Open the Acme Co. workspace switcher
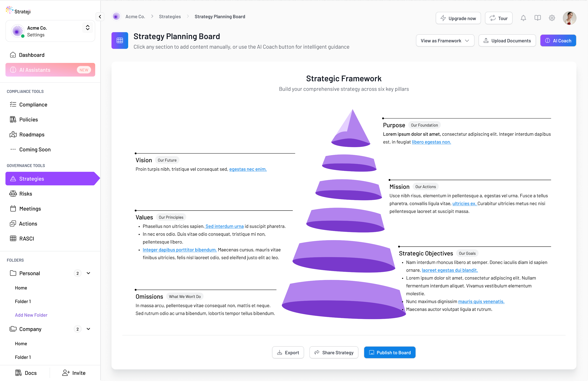 tap(87, 28)
